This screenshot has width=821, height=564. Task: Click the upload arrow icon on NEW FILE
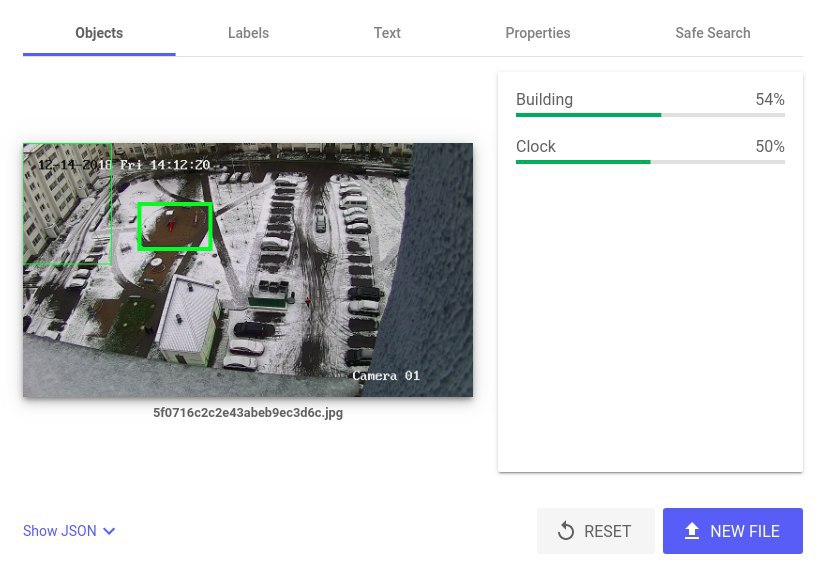click(692, 531)
